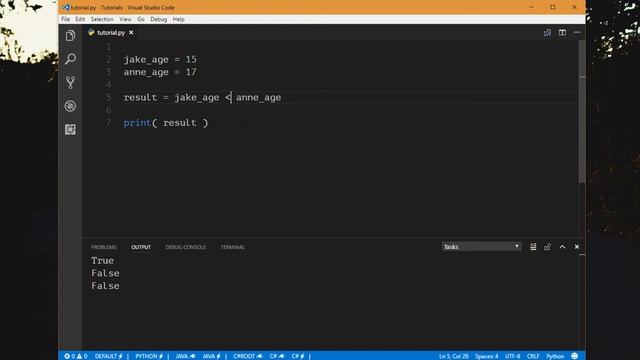
Task: Close the bottom panel
Action: [577, 247]
